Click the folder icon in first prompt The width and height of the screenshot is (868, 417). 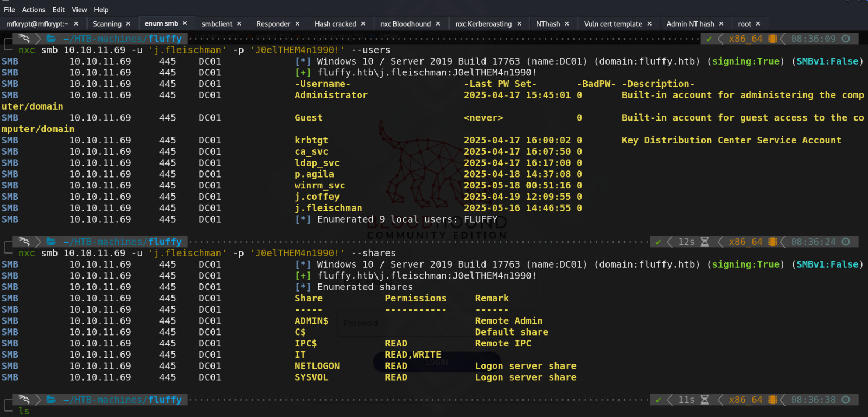pos(52,39)
